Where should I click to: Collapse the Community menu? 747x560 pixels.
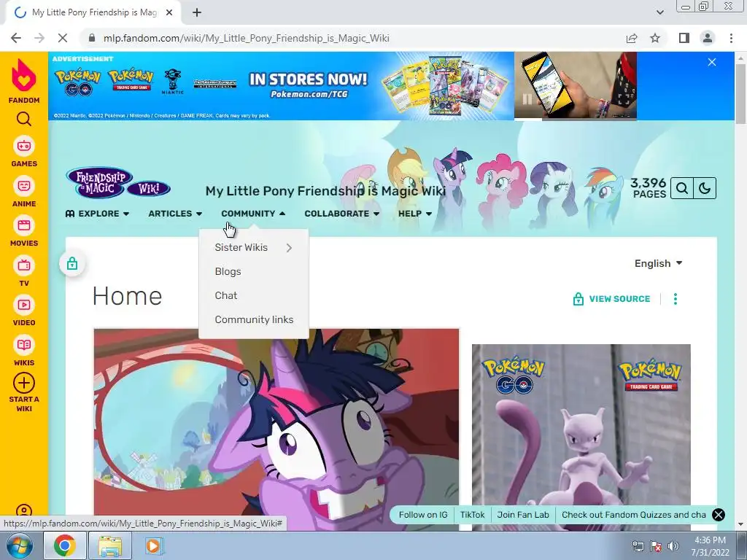coord(253,214)
